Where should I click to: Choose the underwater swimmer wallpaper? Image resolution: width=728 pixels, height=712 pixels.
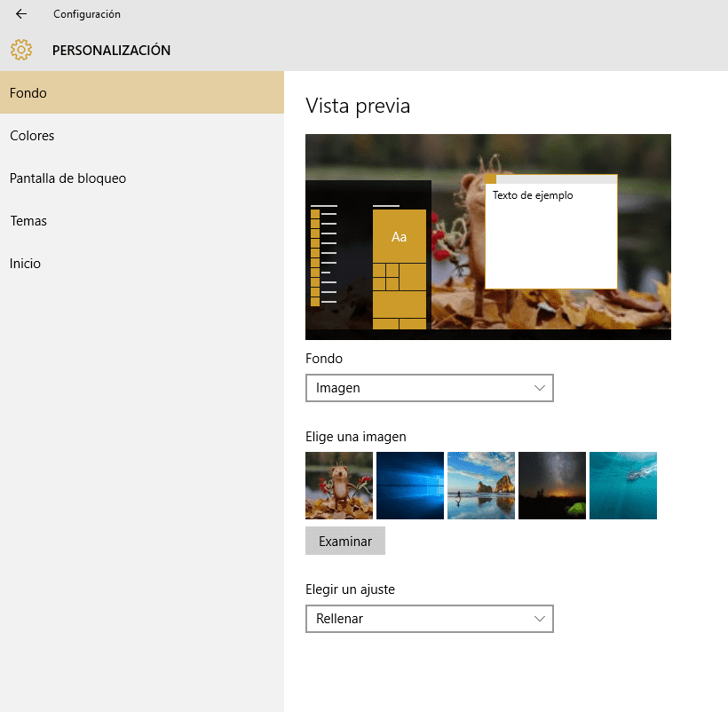[623, 486]
